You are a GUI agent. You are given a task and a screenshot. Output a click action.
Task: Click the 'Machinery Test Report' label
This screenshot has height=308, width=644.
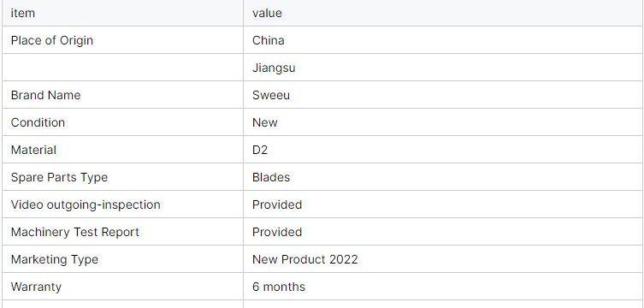[74, 232]
